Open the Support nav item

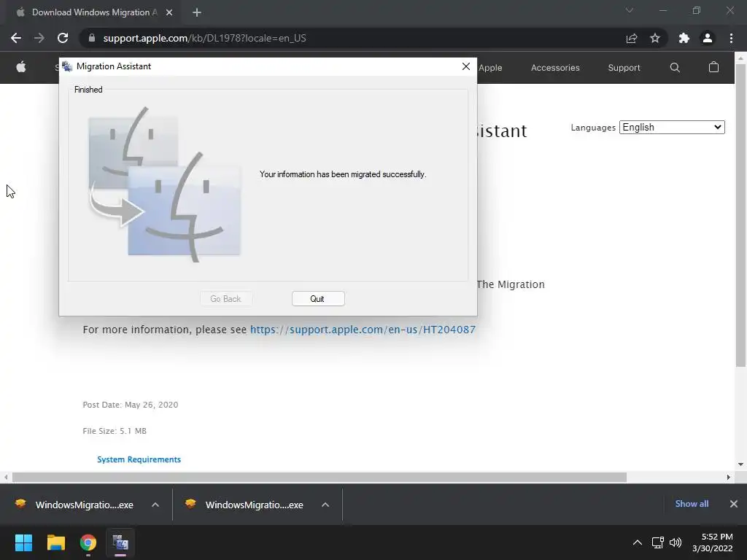tap(624, 68)
